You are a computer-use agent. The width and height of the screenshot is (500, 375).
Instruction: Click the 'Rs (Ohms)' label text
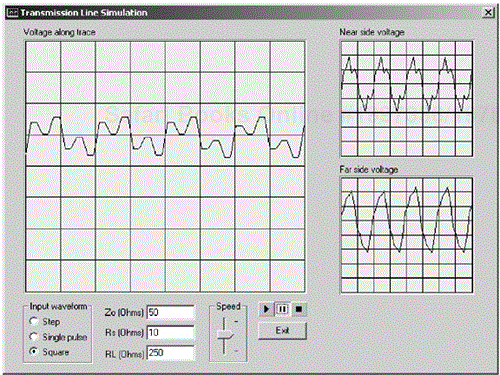tap(124, 333)
